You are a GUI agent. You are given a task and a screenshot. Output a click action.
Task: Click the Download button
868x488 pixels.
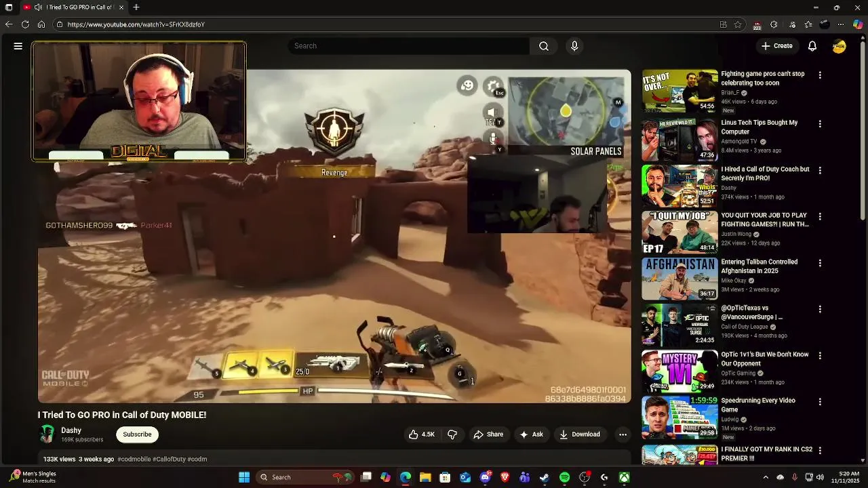pyautogui.click(x=580, y=434)
